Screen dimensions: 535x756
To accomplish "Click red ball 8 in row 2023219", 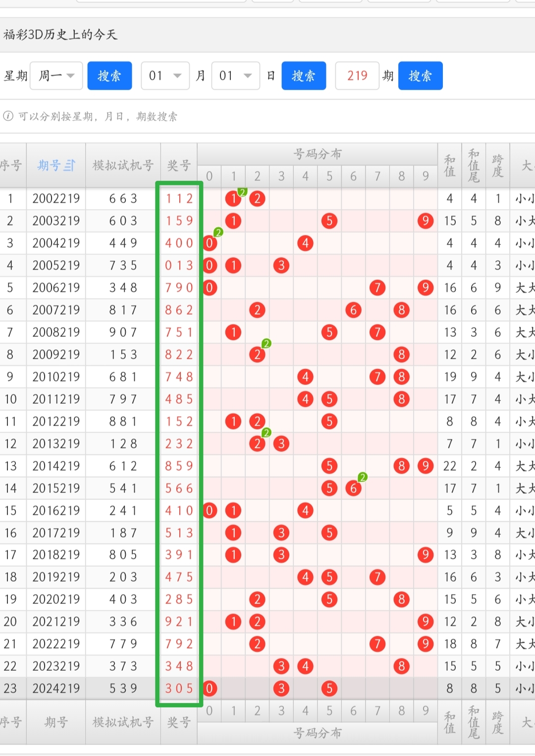I will [x=401, y=666].
